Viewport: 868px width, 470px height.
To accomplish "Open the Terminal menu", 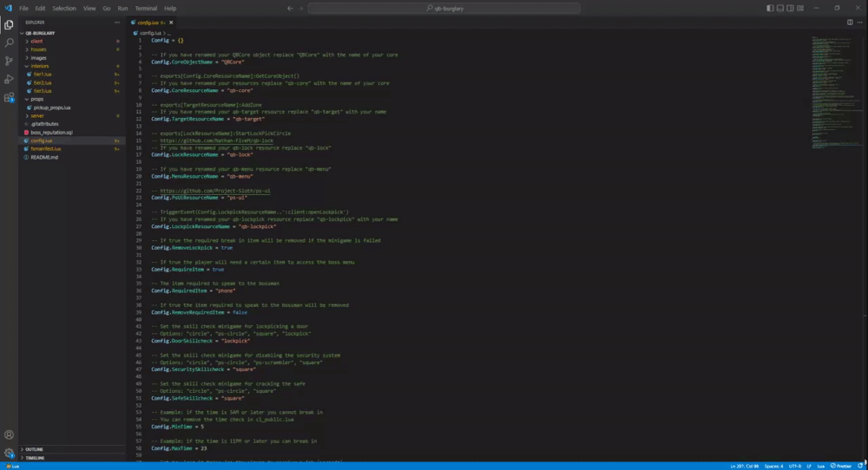I will pyautogui.click(x=146, y=9).
